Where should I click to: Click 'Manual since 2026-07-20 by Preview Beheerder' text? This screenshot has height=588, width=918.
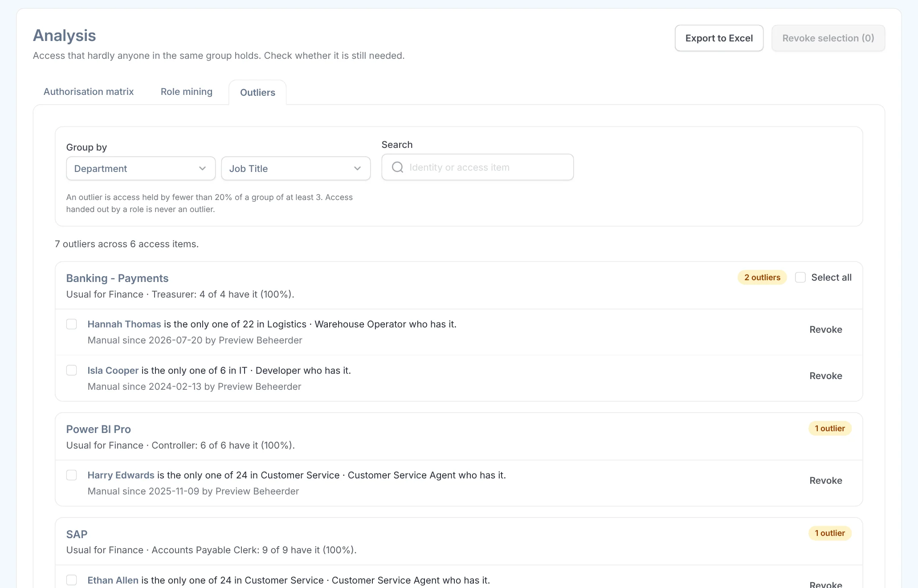[x=195, y=340]
